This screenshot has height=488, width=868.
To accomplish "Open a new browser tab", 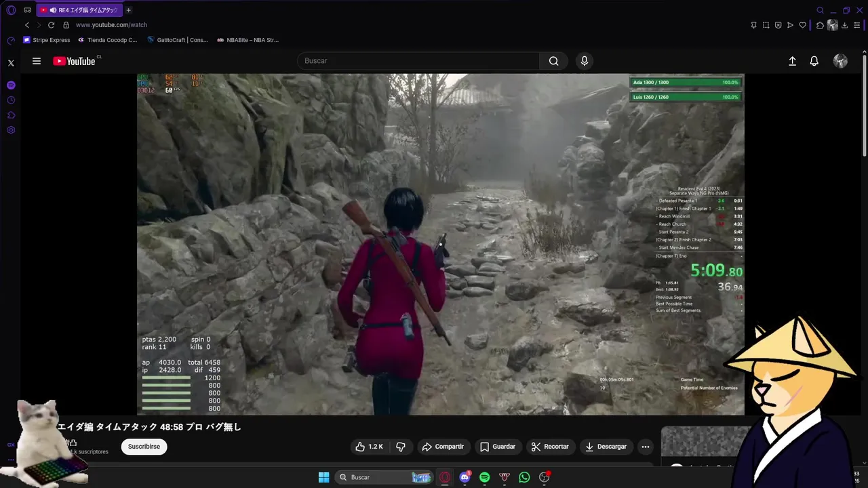I will tap(128, 10).
